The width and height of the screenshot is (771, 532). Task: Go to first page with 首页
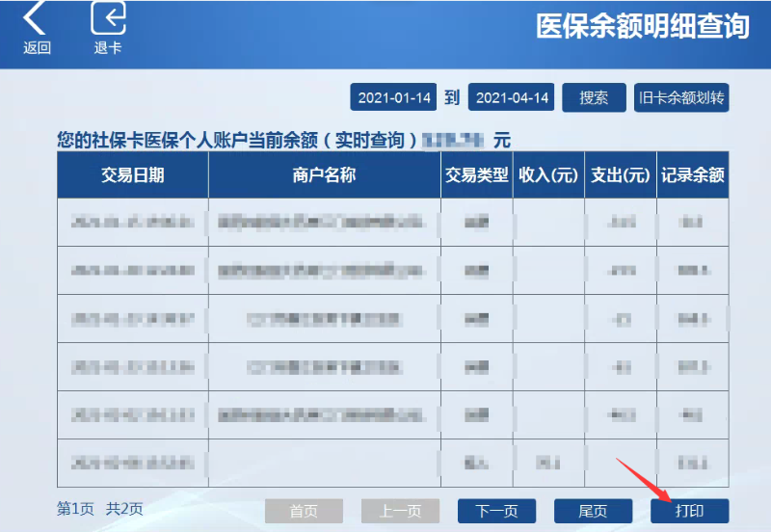(304, 511)
